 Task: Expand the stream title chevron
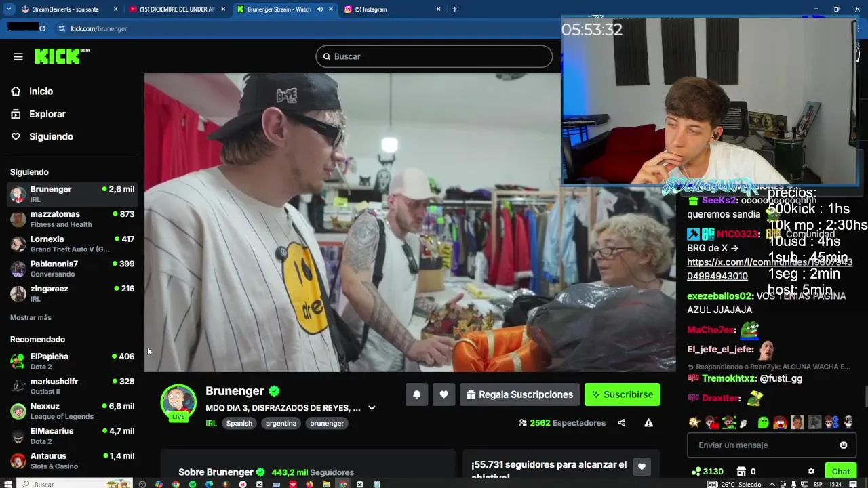[x=372, y=408]
